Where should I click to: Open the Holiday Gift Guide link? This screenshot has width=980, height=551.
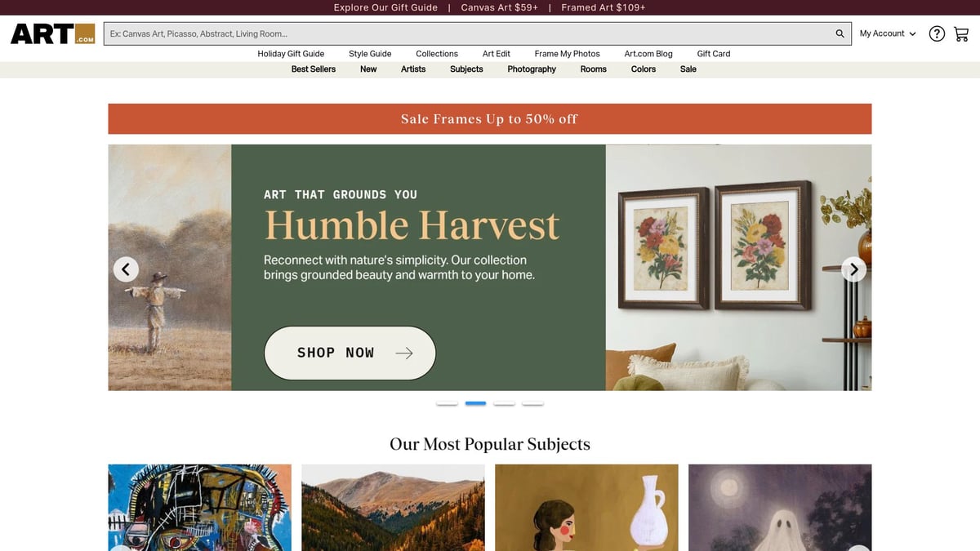click(291, 54)
